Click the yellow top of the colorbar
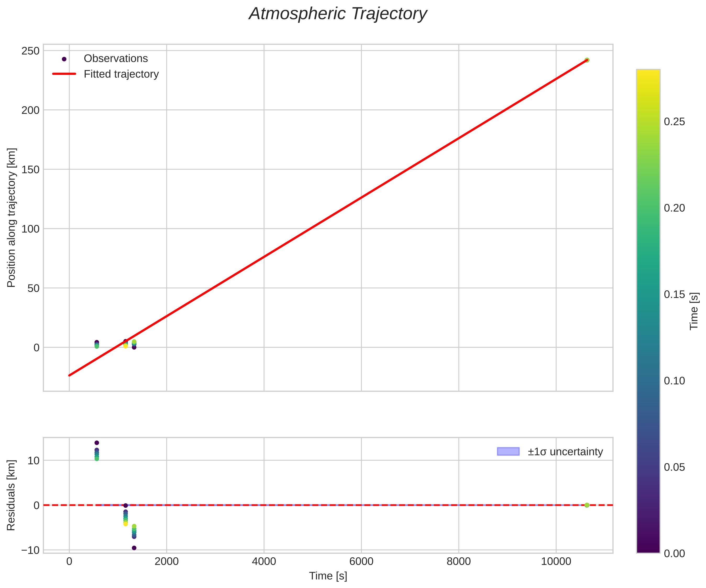The height and width of the screenshot is (588, 706). (648, 73)
